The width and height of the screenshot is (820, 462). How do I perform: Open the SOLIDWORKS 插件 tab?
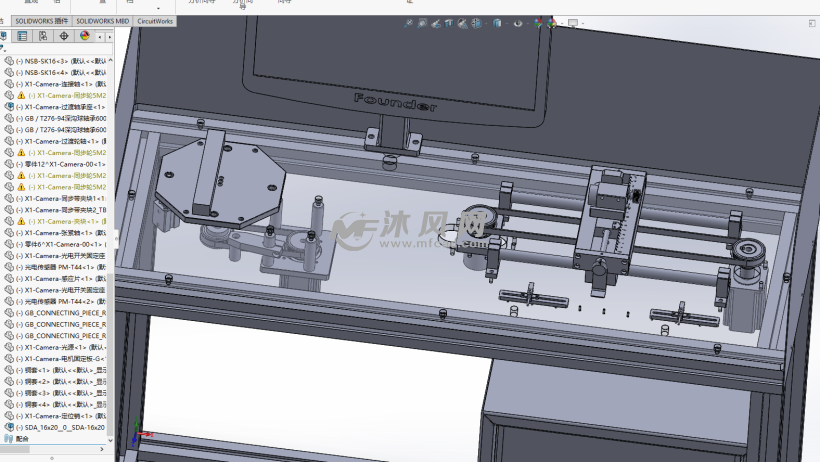click(41, 21)
